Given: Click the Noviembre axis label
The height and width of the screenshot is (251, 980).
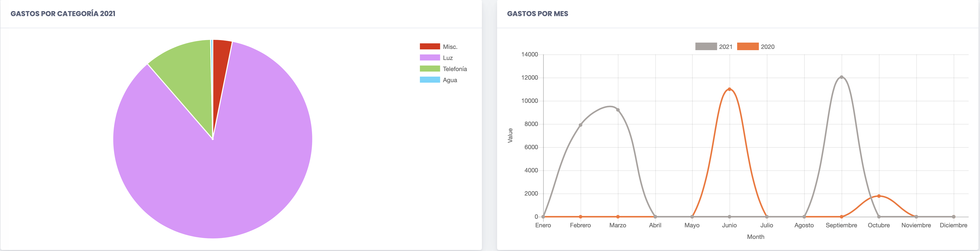Looking at the screenshot, I should [916, 225].
